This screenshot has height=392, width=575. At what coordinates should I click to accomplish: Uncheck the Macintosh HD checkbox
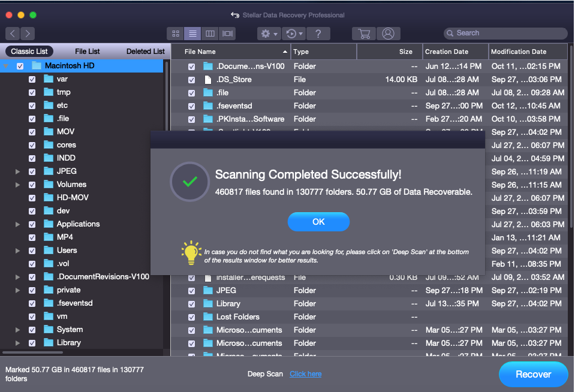[20, 66]
